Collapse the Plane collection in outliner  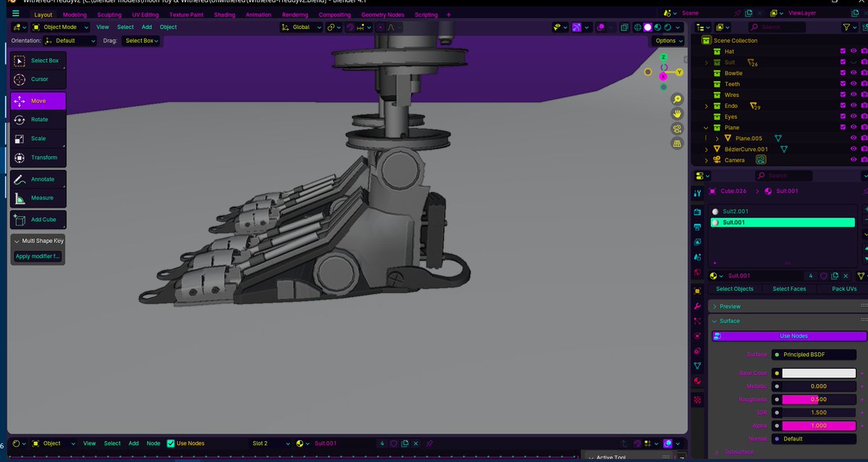coord(706,128)
